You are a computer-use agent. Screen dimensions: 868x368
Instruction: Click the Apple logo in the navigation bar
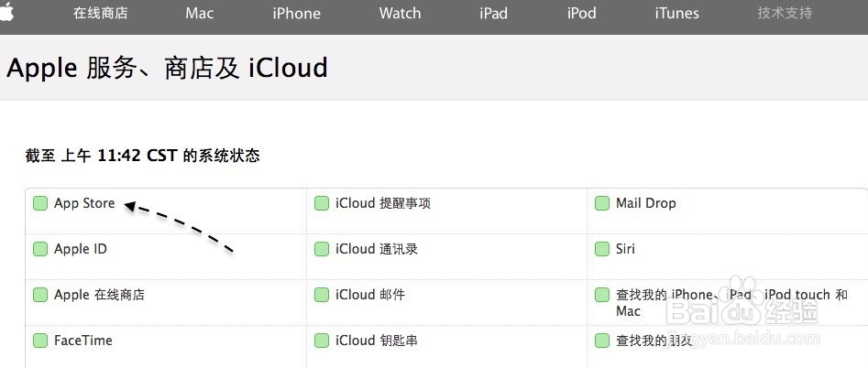[x=6, y=12]
